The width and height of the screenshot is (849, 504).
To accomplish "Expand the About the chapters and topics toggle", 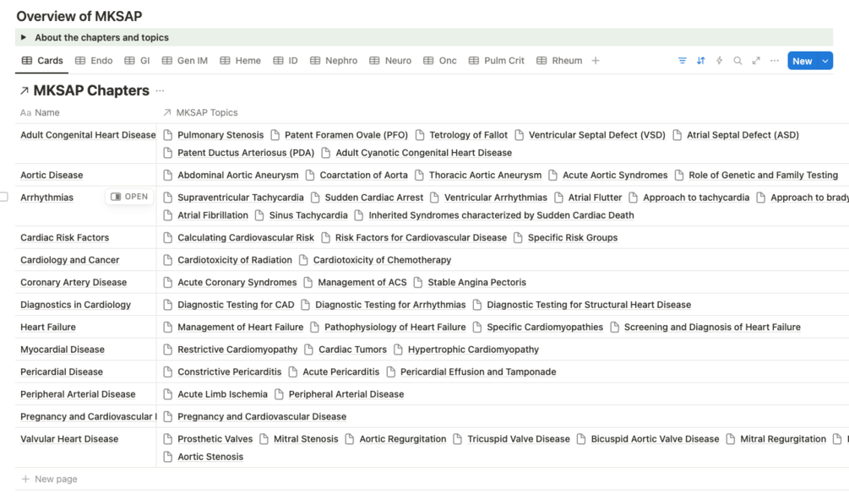I will (x=24, y=37).
